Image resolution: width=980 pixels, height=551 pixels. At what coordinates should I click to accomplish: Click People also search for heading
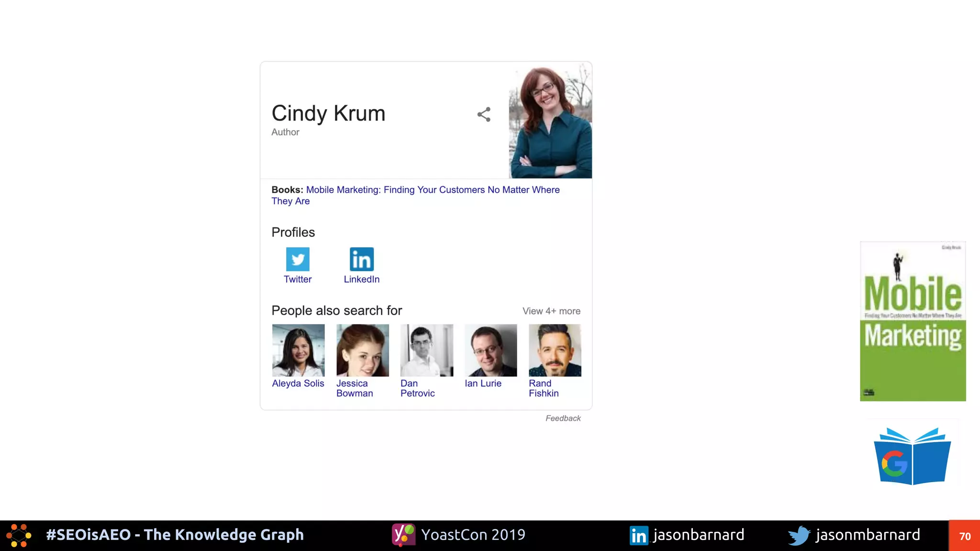337,311
